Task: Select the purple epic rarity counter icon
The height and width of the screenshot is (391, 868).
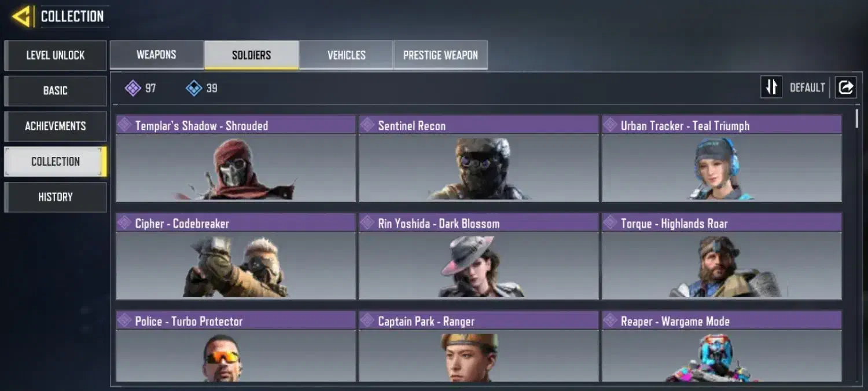Action: tap(133, 88)
